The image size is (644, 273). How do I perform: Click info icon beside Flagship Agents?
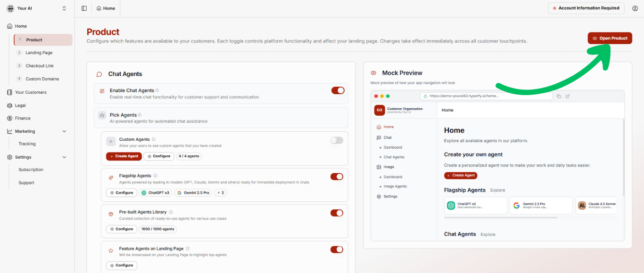155,176
